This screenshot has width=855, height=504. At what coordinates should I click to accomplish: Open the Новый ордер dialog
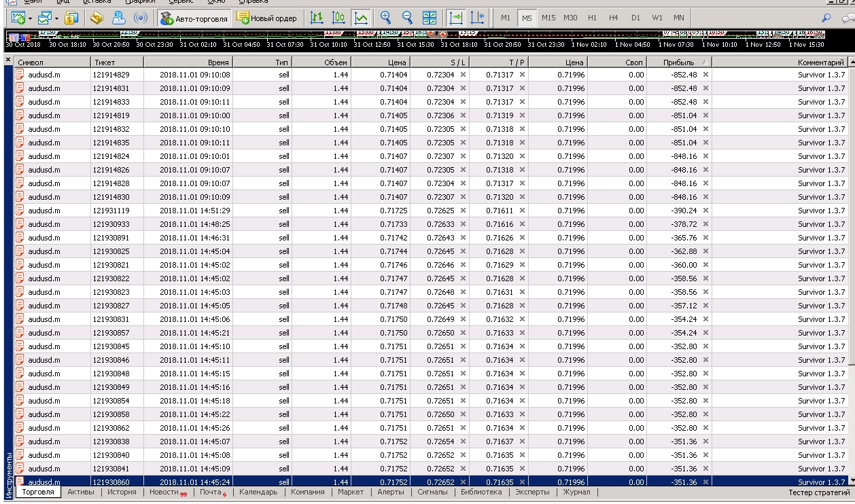(266, 18)
